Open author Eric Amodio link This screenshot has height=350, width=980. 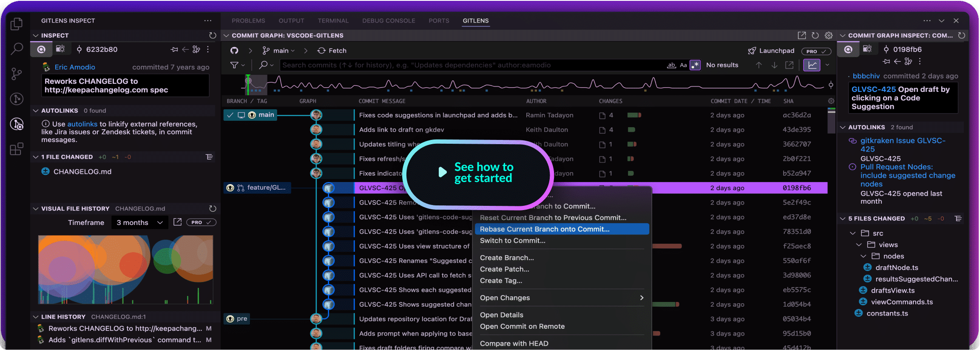click(75, 67)
